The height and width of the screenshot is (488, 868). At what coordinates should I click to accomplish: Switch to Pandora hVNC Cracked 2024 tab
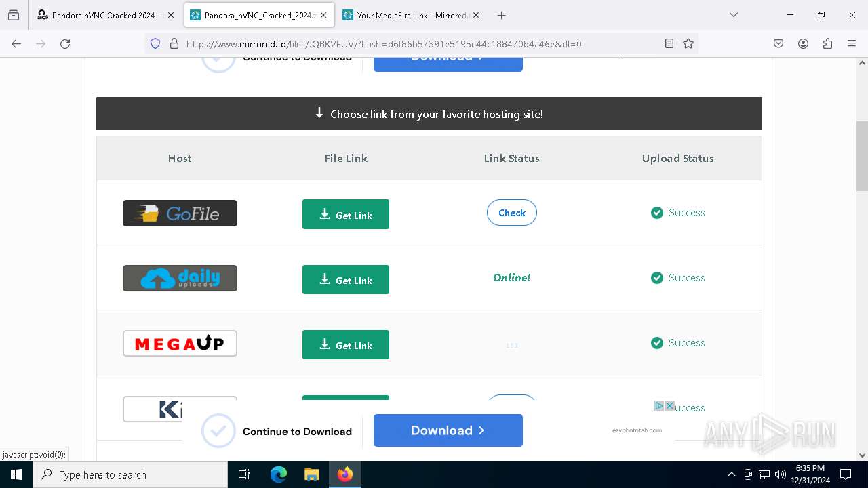tap(106, 15)
